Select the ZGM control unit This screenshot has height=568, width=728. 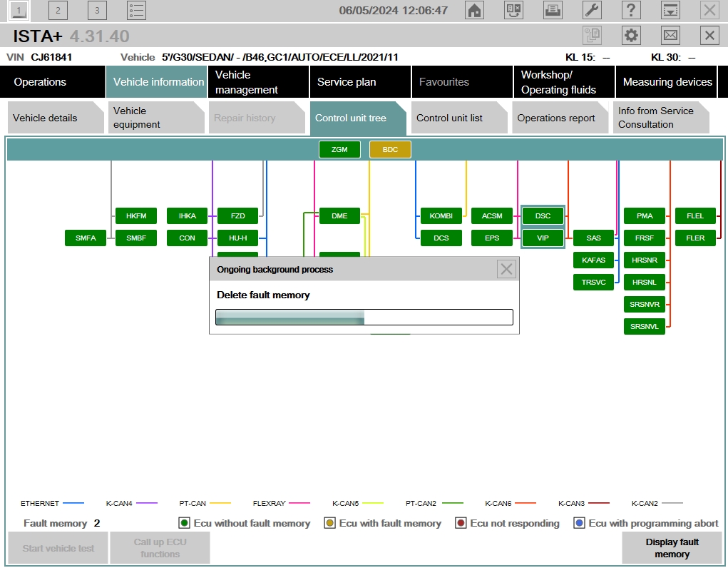click(339, 149)
